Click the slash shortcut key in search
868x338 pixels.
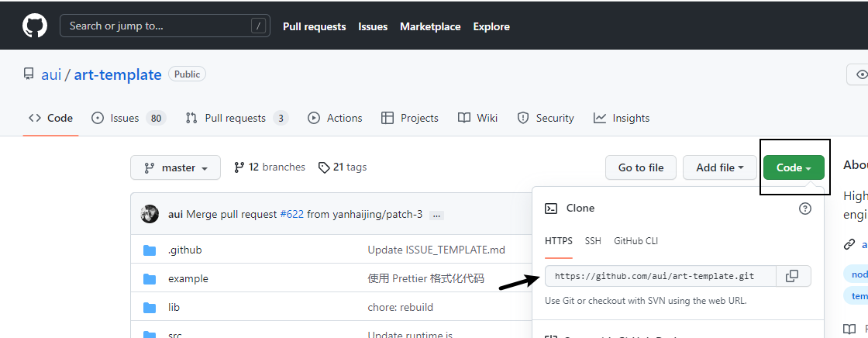pos(258,26)
